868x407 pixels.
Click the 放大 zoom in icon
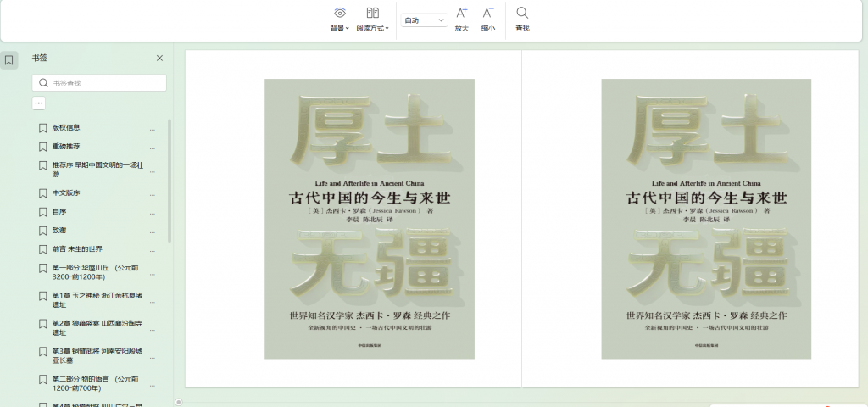point(461,13)
